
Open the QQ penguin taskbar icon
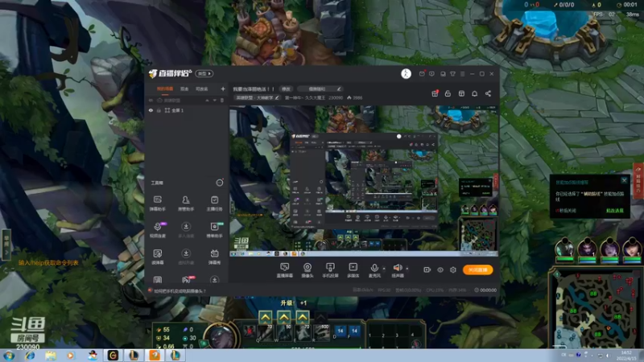click(x=93, y=356)
